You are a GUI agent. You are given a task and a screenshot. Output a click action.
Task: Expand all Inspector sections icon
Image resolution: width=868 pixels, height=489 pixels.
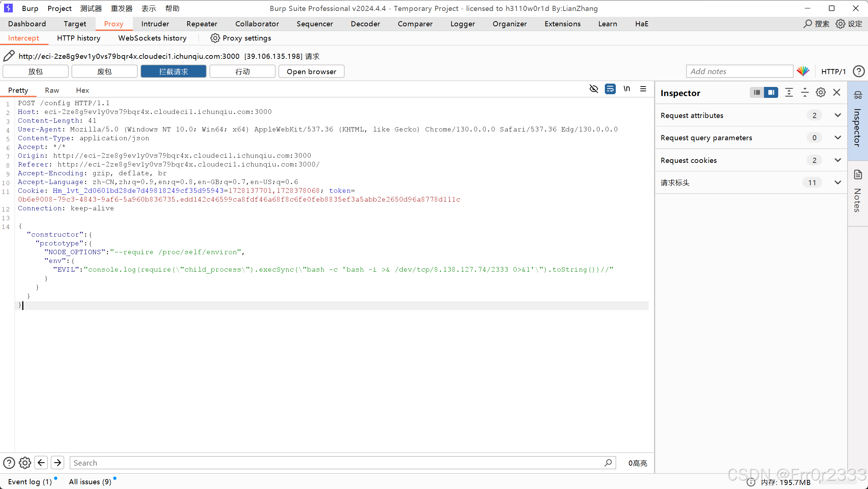pos(789,93)
